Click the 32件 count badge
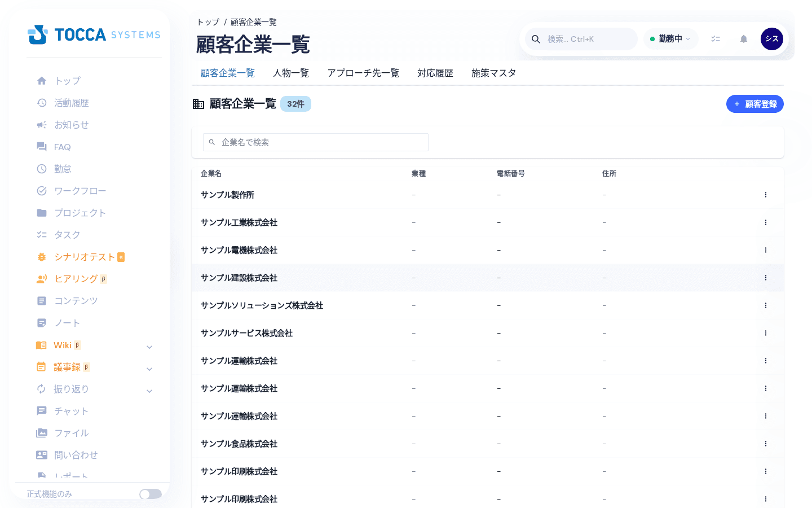The width and height of the screenshot is (812, 508). coord(295,104)
